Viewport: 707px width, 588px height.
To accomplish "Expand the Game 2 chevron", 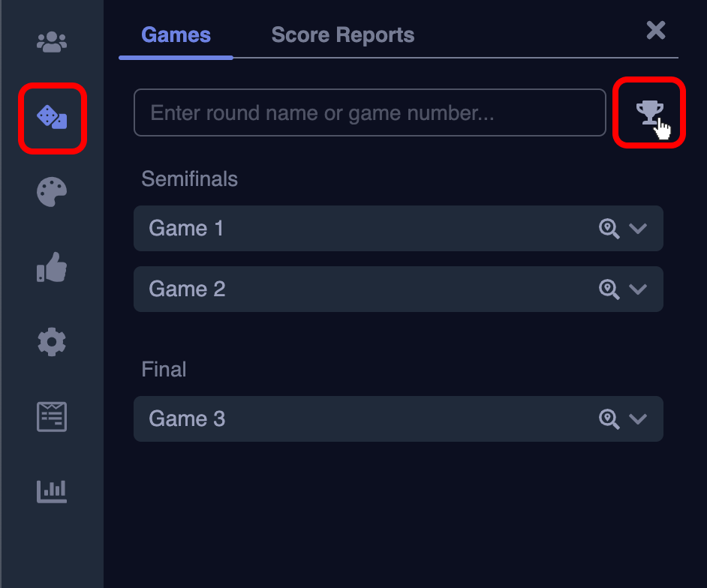I will coord(638,289).
